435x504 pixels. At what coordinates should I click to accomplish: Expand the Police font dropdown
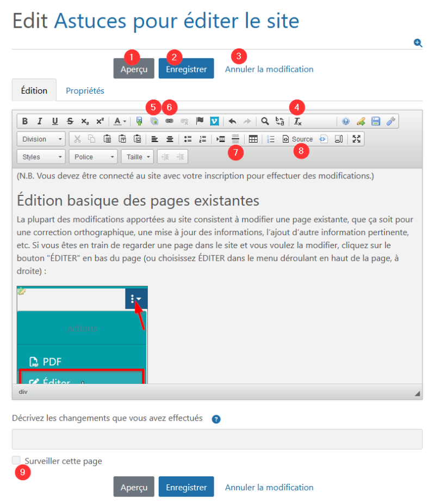tap(94, 157)
